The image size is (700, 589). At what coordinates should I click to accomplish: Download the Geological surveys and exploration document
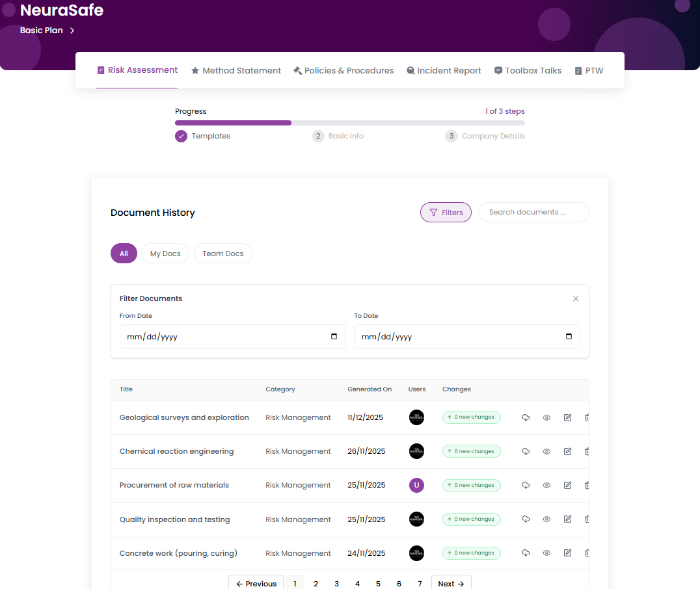pyautogui.click(x=526, y=417)
